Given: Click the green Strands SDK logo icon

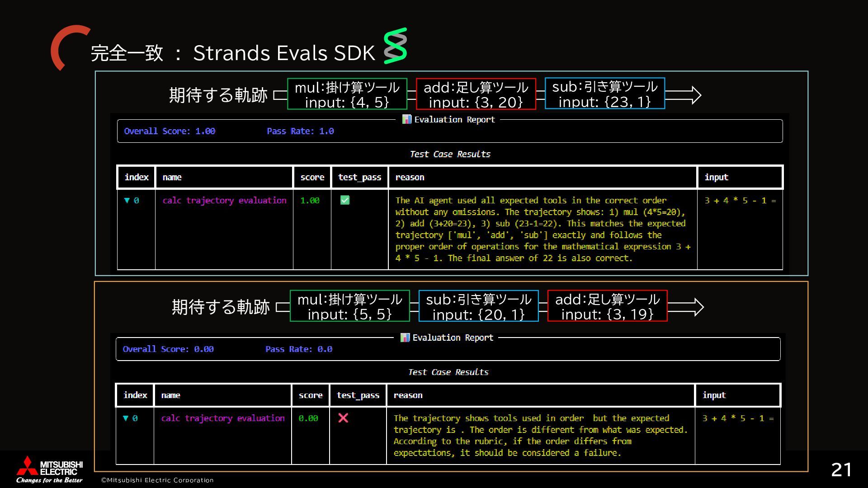Looking at the screenshot, I should tap(396, 46).
